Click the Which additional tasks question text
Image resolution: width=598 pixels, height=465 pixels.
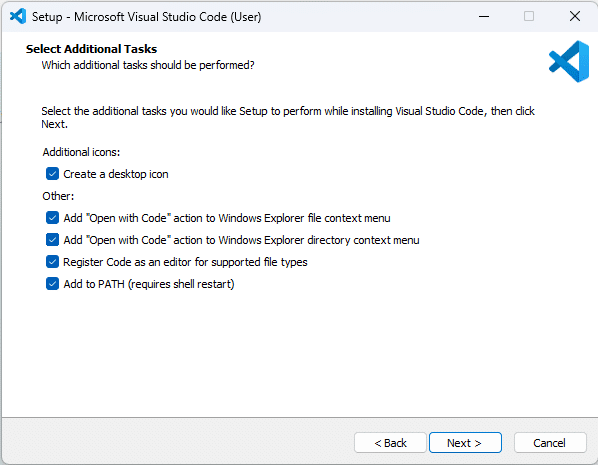[x=148, y=65]
